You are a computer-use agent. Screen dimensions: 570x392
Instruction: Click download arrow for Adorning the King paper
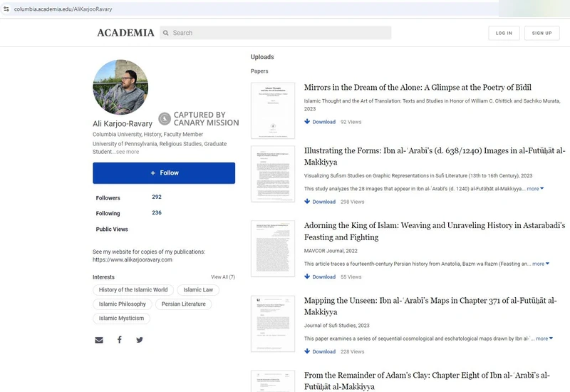pos(307,277)
